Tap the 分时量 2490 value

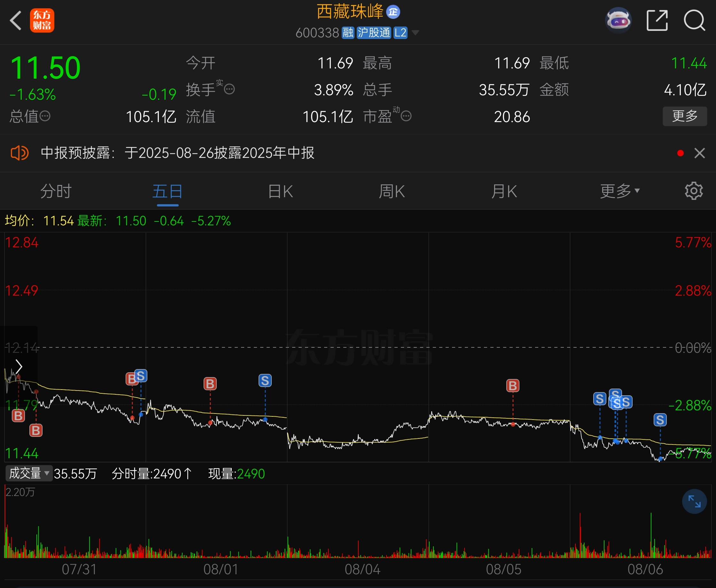point(167,474)
